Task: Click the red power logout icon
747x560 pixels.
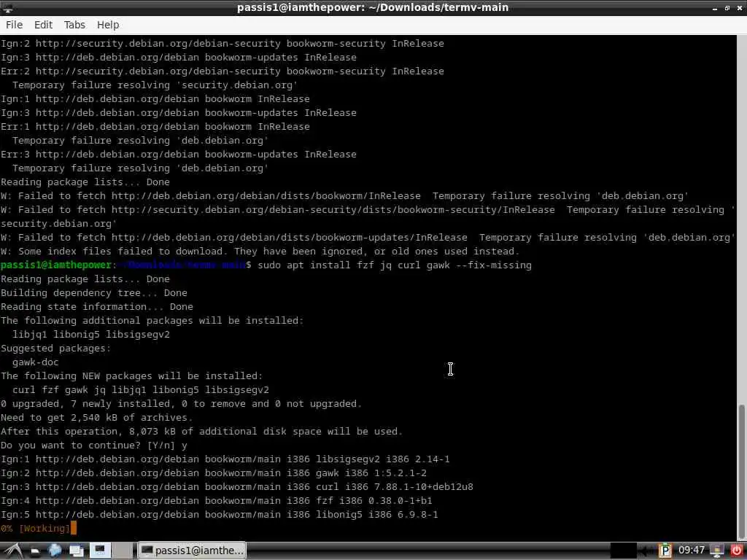Action: tap(737, 551)
